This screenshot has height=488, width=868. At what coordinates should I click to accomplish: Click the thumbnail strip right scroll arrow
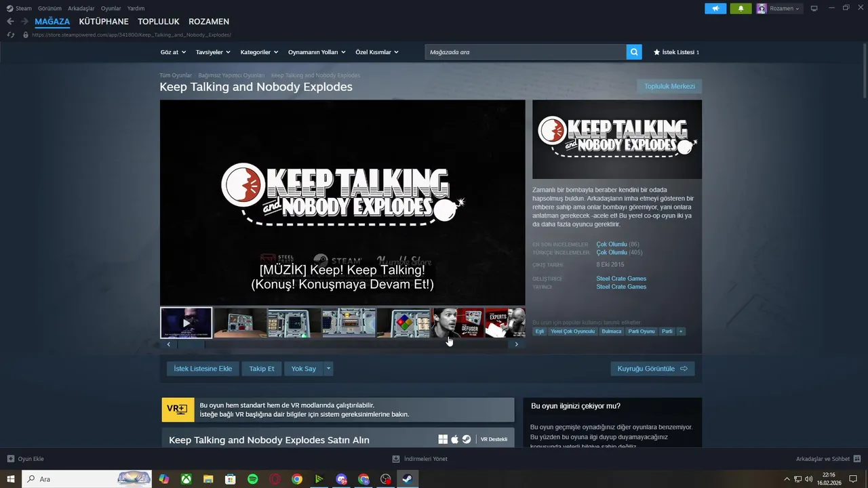516,344
